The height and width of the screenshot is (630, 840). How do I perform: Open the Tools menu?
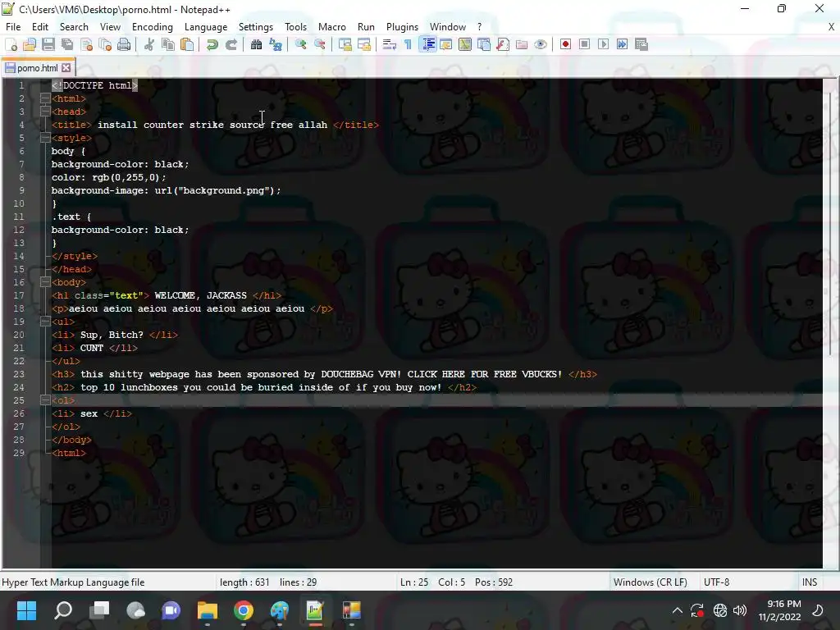pos(295,27)
